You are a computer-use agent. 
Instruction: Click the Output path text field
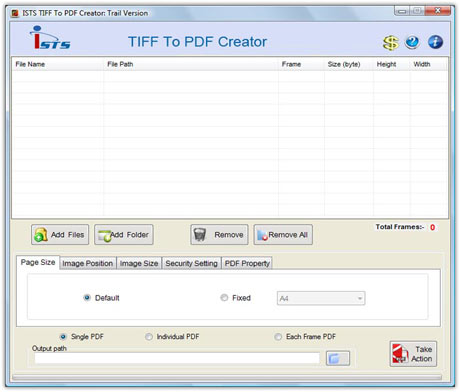point(177,358)
